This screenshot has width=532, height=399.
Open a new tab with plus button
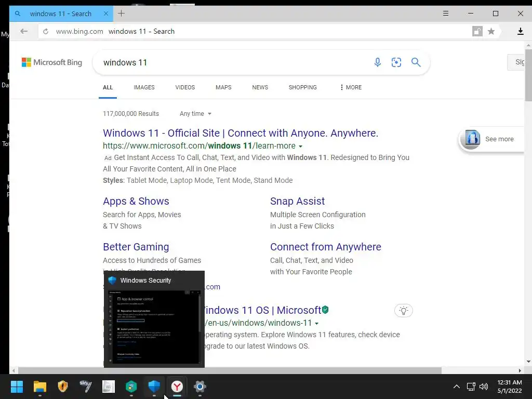click(121, 14)
